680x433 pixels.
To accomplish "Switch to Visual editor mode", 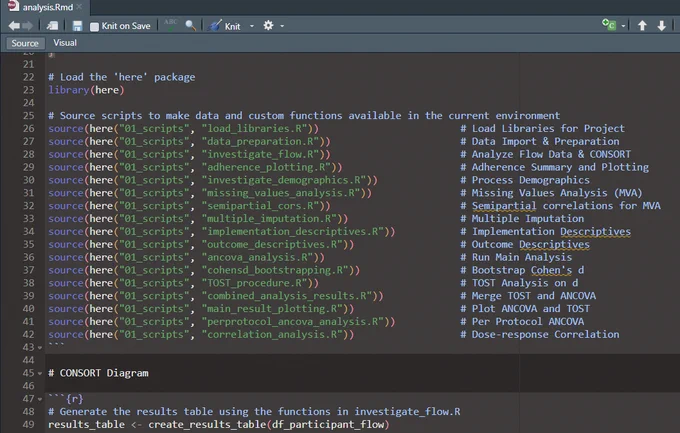I will click(65, 43).
